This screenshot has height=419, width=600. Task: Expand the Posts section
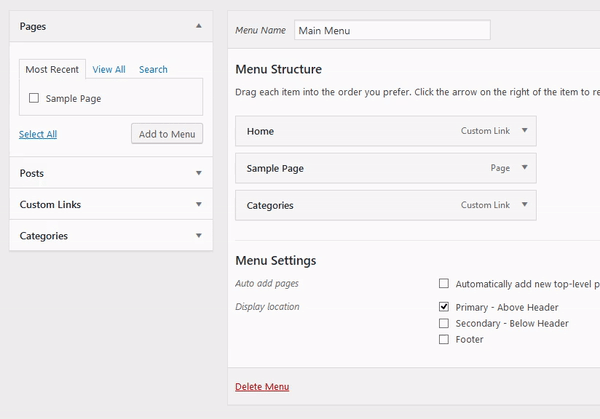198,173
